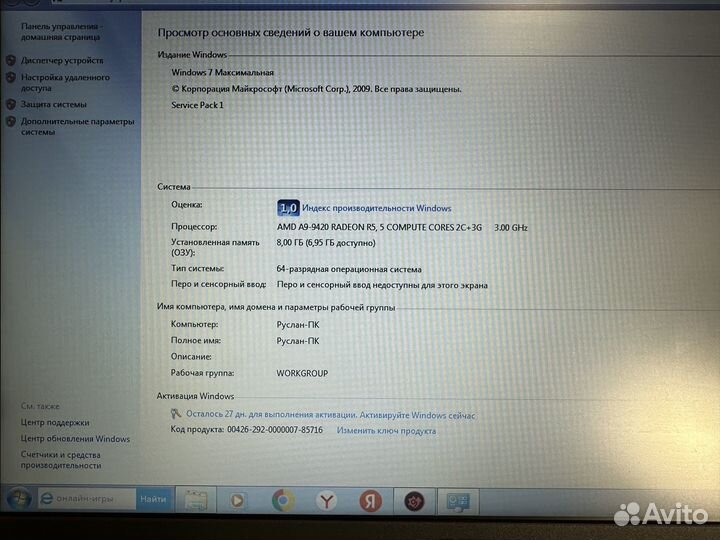Click the System control panel taskbar icon
This screenshot has height=540, width=720.
tap(458, 502)
